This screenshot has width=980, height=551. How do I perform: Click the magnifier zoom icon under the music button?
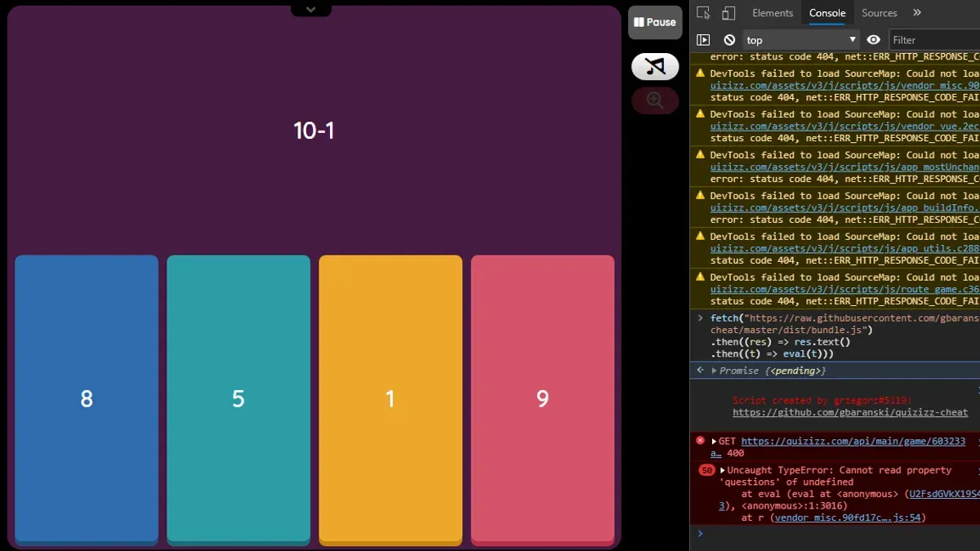click(655, 100)
